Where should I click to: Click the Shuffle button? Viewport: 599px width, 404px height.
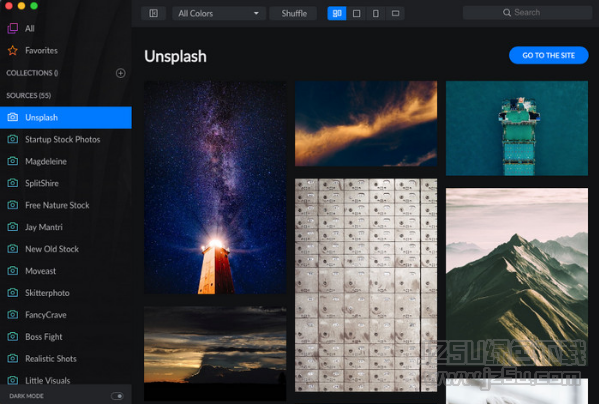pos(293,13)
